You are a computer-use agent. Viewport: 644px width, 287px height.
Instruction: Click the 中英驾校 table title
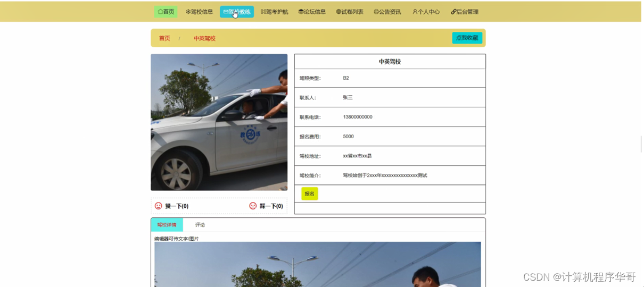pyautogui.click(x=390, y=62)
